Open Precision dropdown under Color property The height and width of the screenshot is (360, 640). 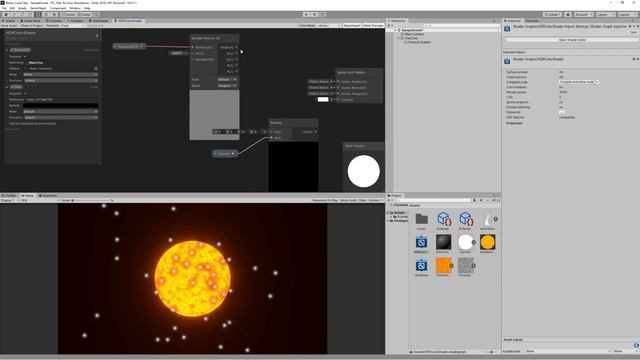pyautogui.click(x=60, y=118)
